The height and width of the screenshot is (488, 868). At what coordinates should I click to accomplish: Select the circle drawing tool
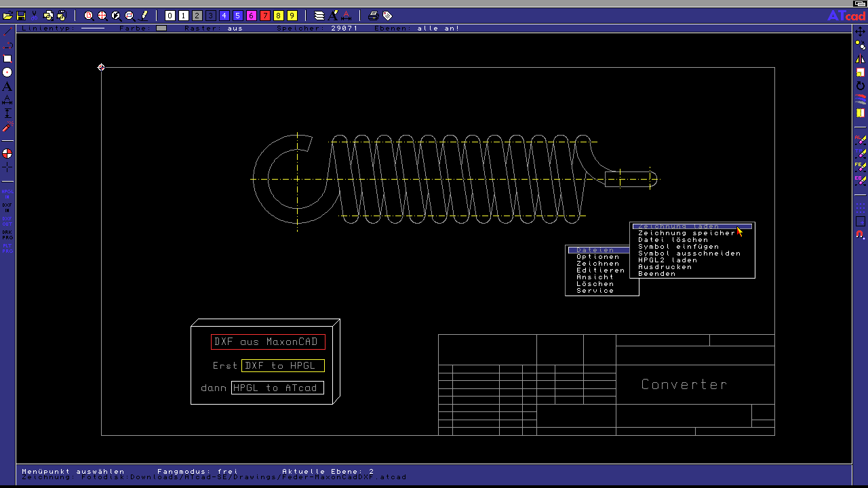[x=7, y=73]
